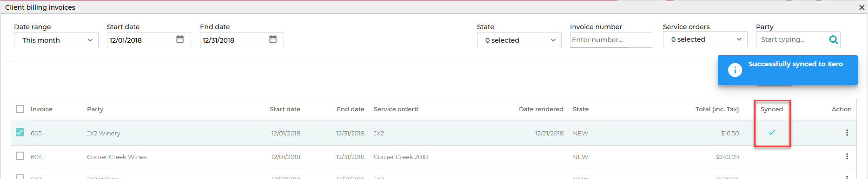The image size is (868, 179).
Task: Open the Start date calendar picker
Action: click(180, 39)
